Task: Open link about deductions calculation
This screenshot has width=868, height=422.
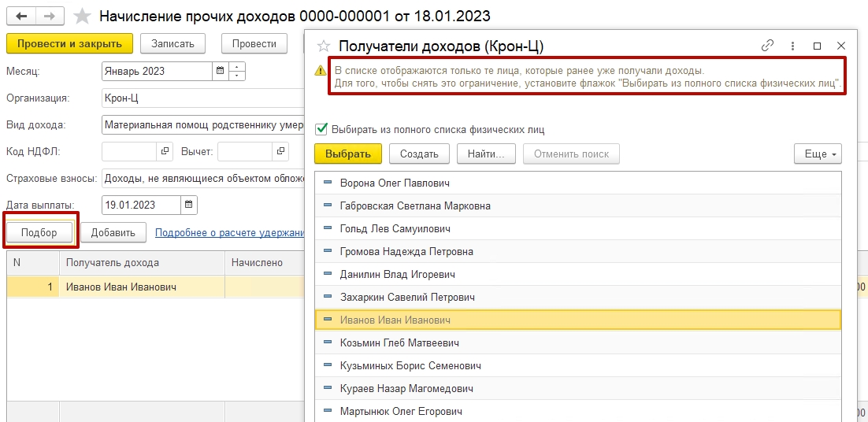Action: 229,232
